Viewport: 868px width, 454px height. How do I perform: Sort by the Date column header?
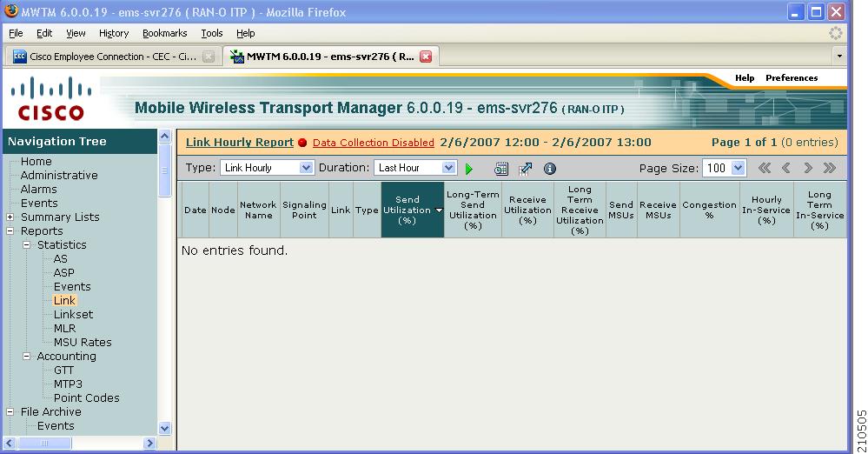pyautogui.click(x=195, y=210)
